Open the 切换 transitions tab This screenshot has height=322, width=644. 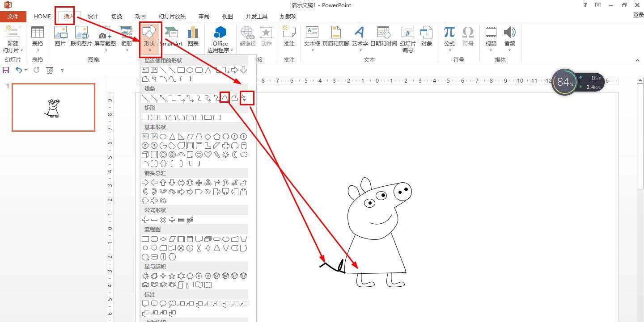tap(117, 17)
